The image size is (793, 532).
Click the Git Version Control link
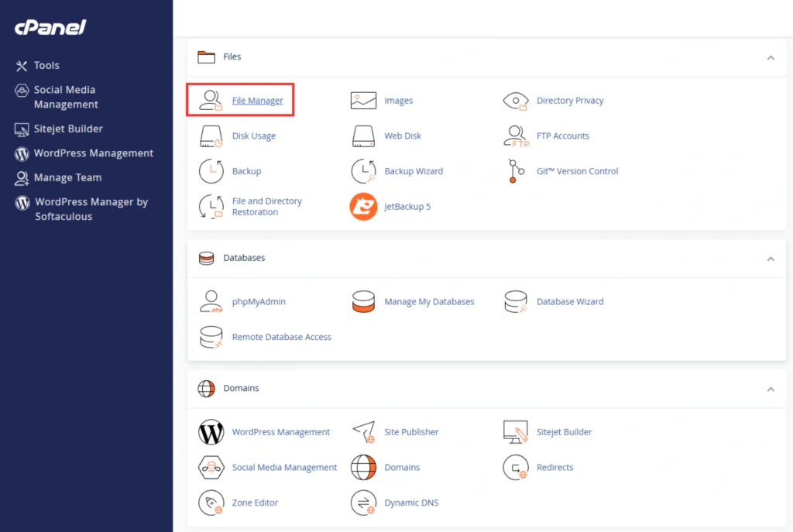[x=578, y=171]
